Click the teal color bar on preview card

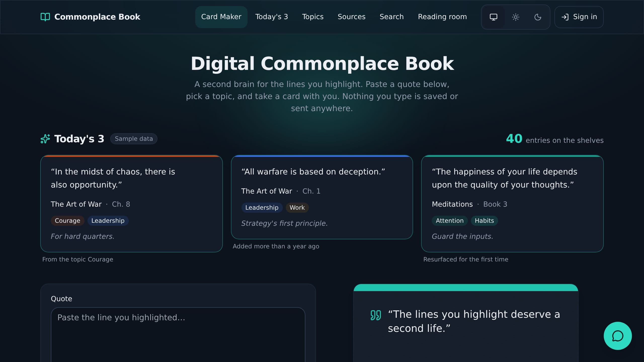pyautogui.click(x=466, y=288)
